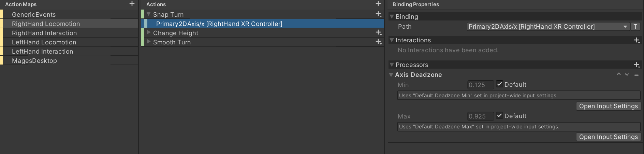Toggle the T text-mode button beside Path
The width and height of the screenshot is (644, 154).
click(x=635, y=27)
